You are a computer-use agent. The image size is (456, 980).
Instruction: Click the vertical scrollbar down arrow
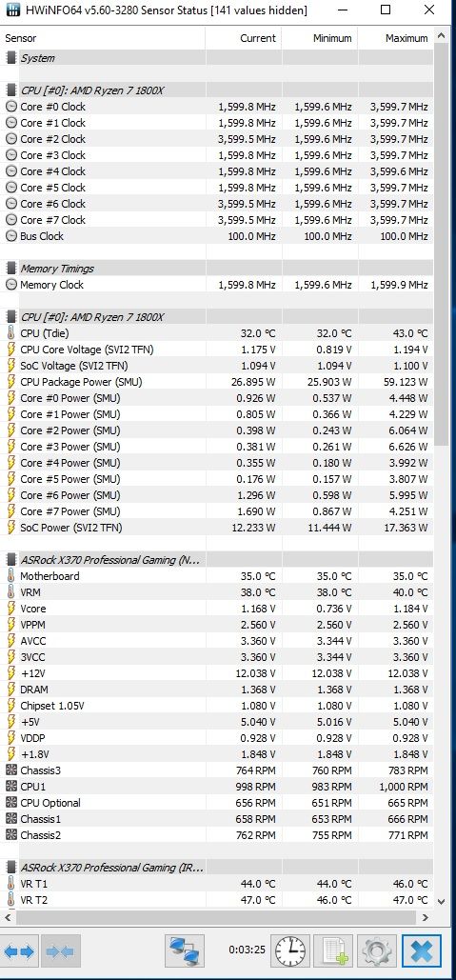[442, 901]
